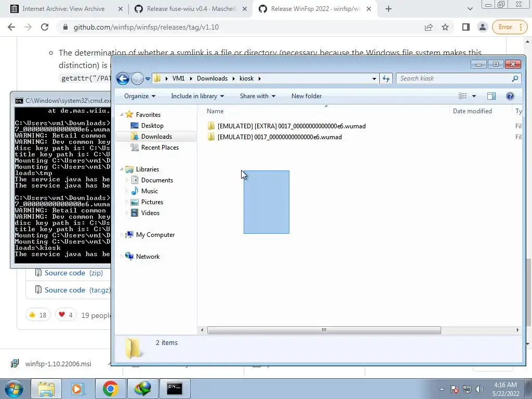Open Desktop in the navigation pane
The image size is (532, 399).
click(152, 126)
